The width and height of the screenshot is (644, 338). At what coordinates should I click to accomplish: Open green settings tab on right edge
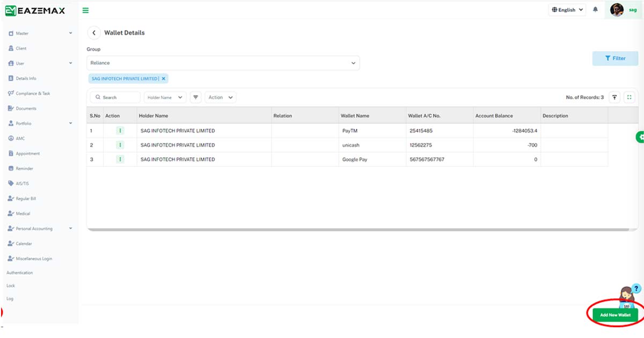(640, 137)
